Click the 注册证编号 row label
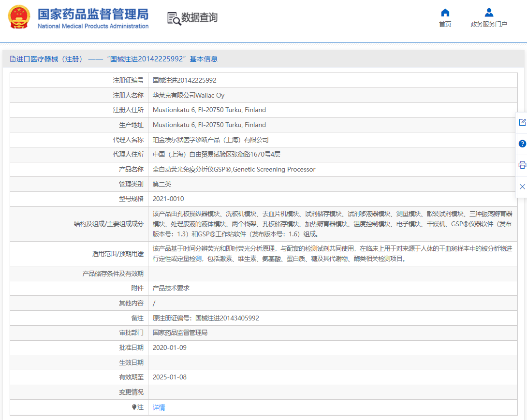This screenshot has height=420, width=527. click(x=128, y=80)
